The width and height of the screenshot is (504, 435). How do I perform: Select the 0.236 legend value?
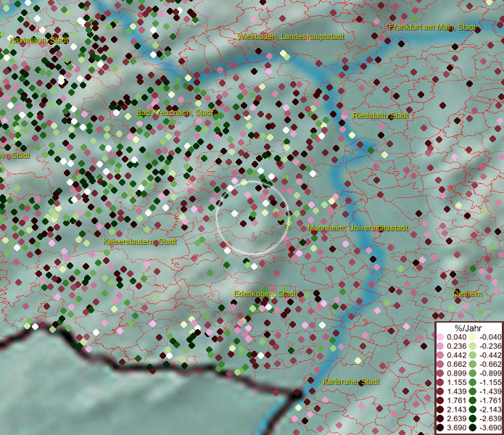[x=457, y=347]
